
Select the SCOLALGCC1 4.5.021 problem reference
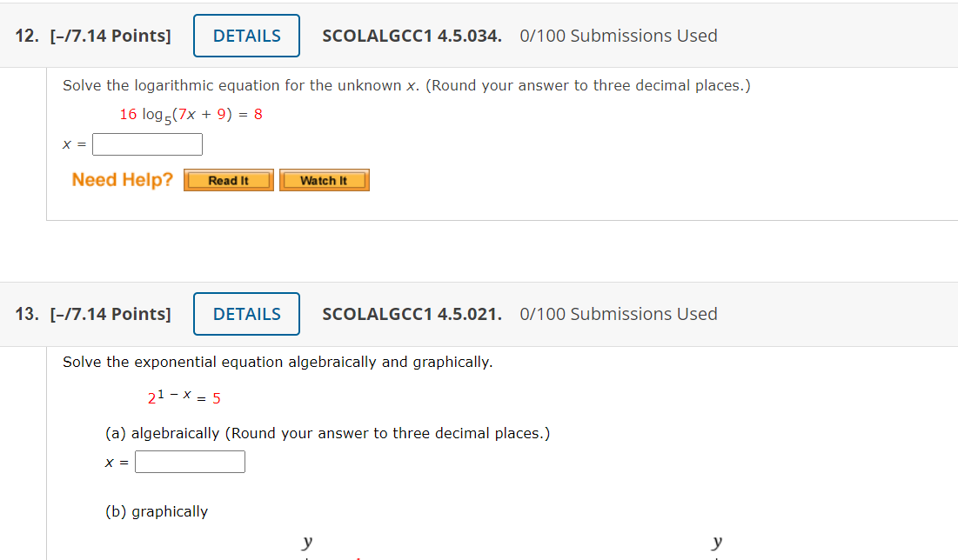coord(411,314)
